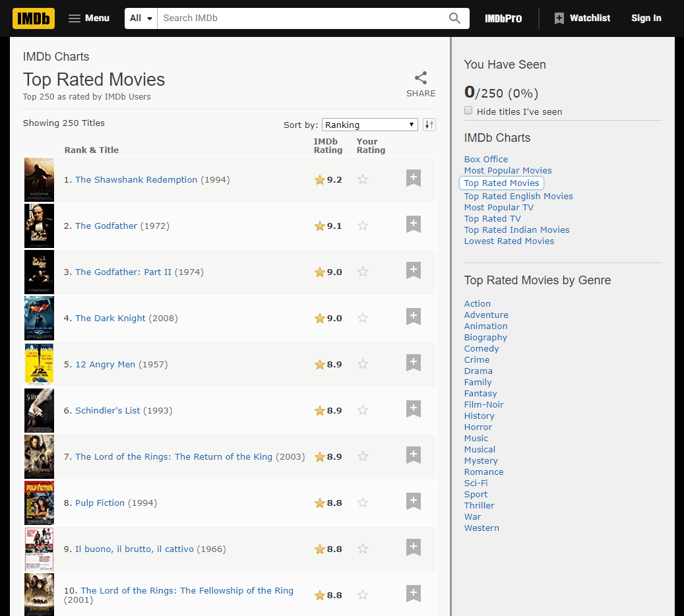Screen dimensions: 684x616
Task: Check Hide titles I've seen checkbox
Action: click(x=468, y=110)
